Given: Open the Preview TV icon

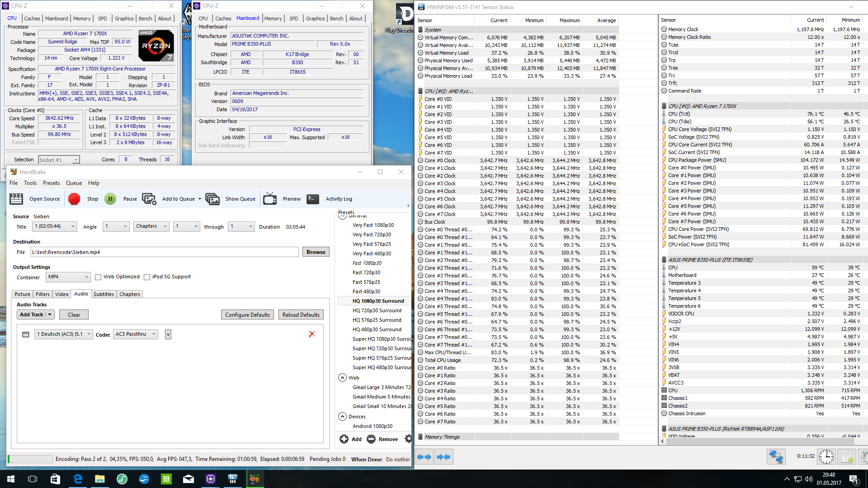Looking at the screenshot, I should tap(270, 199).
